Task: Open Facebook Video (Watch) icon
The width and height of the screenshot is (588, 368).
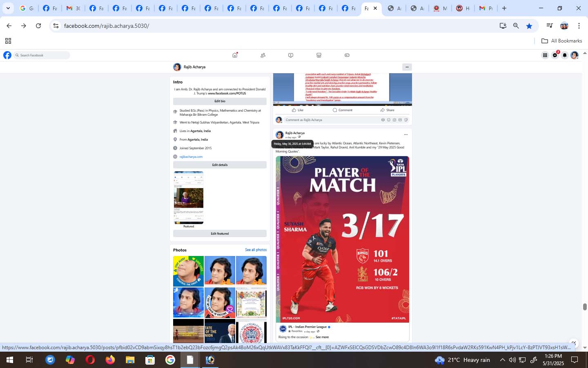Action: [291, 55]
